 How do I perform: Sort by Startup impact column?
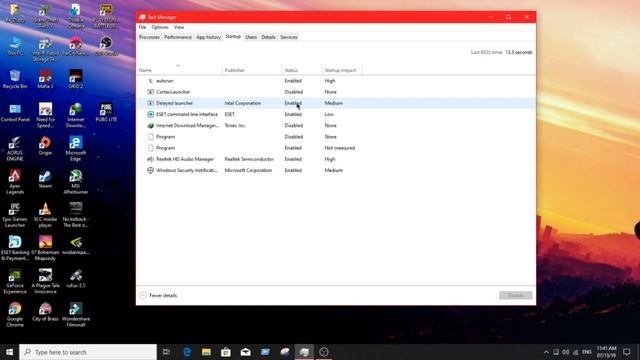(342, 70)
